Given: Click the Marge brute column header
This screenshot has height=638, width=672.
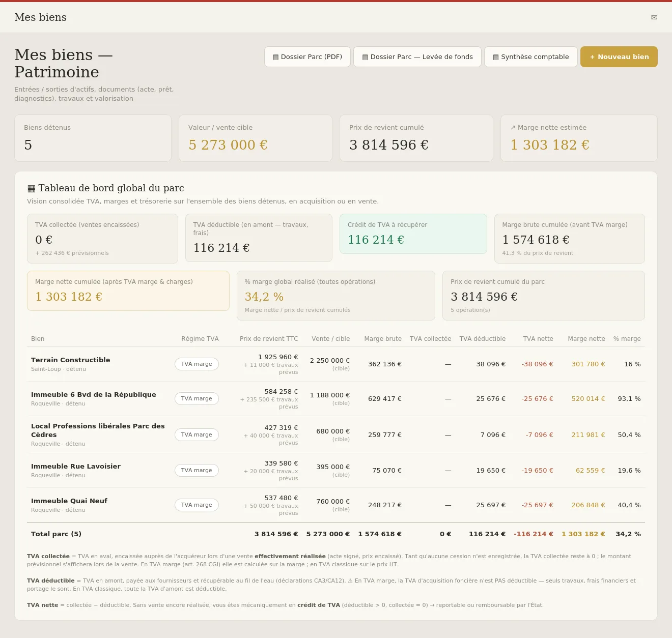Looking at the screenshot, I should coord(383,339).
